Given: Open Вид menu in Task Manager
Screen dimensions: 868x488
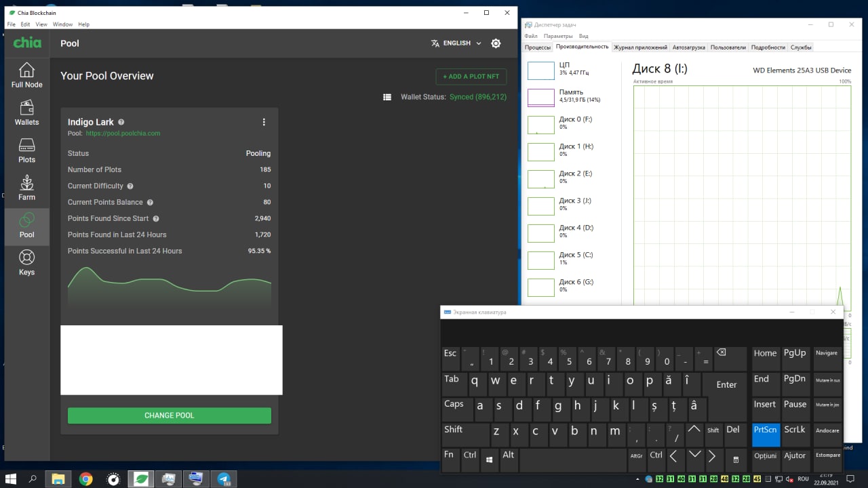Looking at the screenshot, I should (x=583, y=36).
